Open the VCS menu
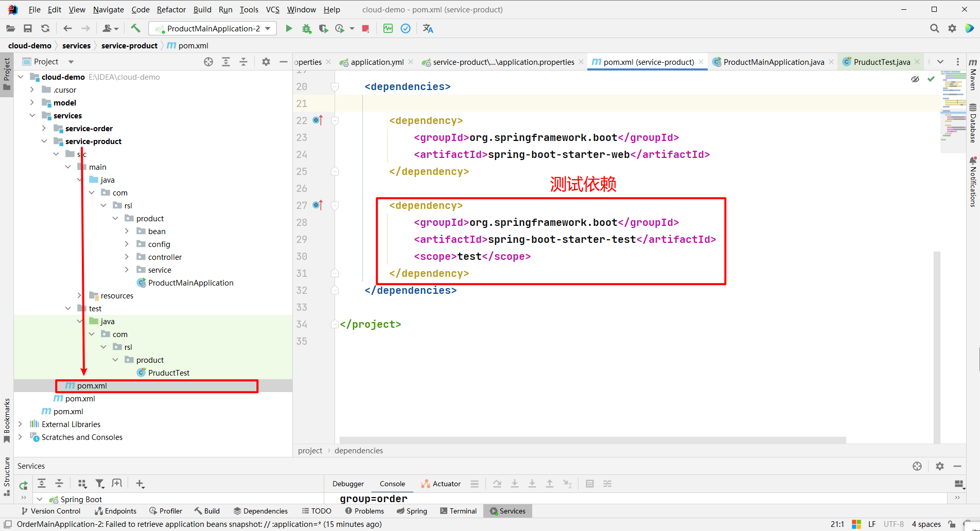This screenshot has width=980, height=531. [x=273, y=9]
